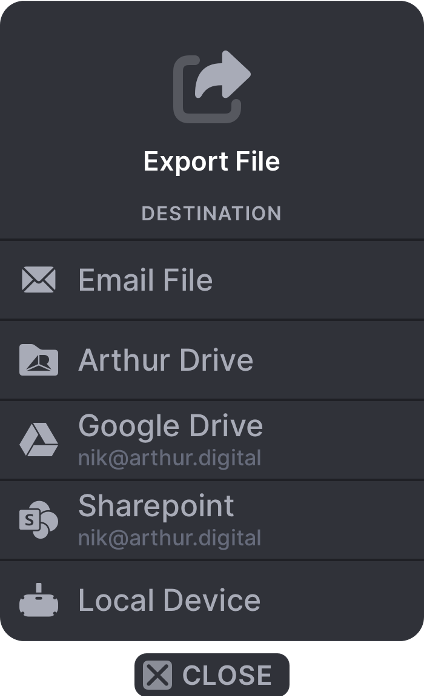The width and height of the screenshot is (424, 696).
Task: Select the Arthur Drive label
Action: (x=166, y=360)
